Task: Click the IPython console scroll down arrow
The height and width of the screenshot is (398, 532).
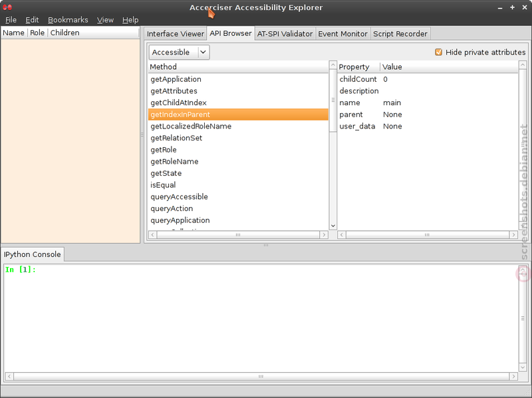Action: 523,367
